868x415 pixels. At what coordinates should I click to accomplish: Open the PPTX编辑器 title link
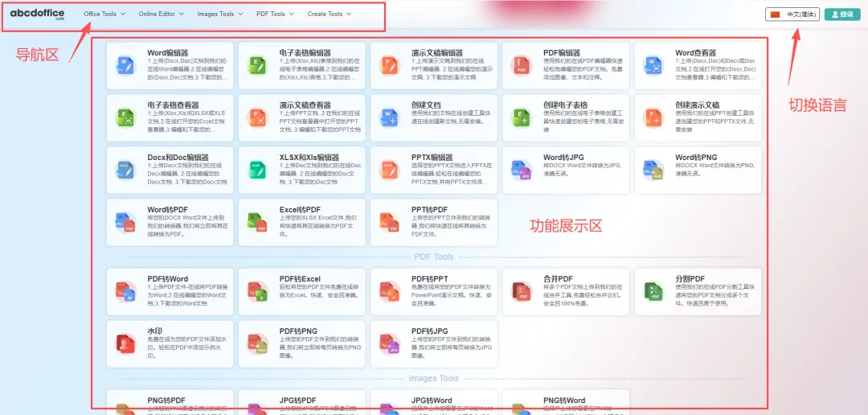(432, 158)
